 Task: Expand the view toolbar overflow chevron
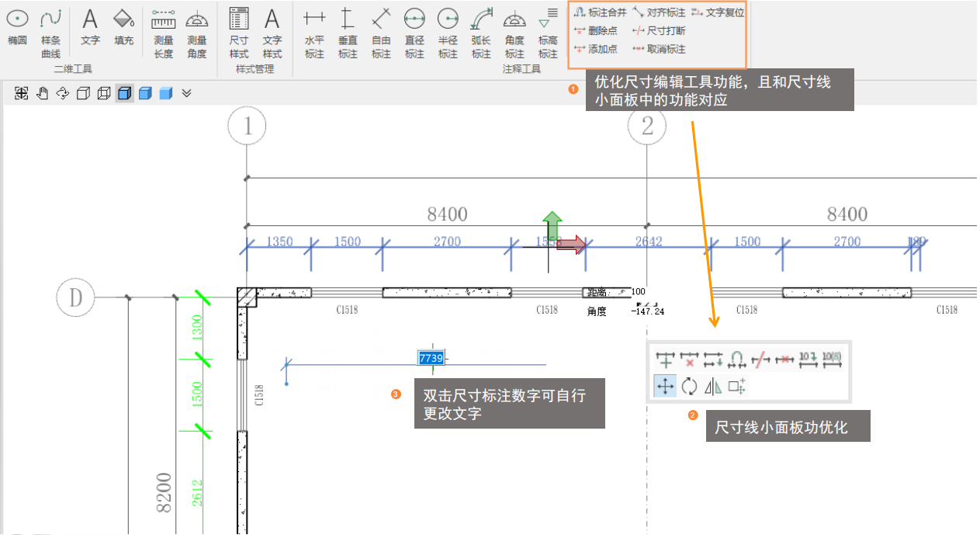[186, 93]
